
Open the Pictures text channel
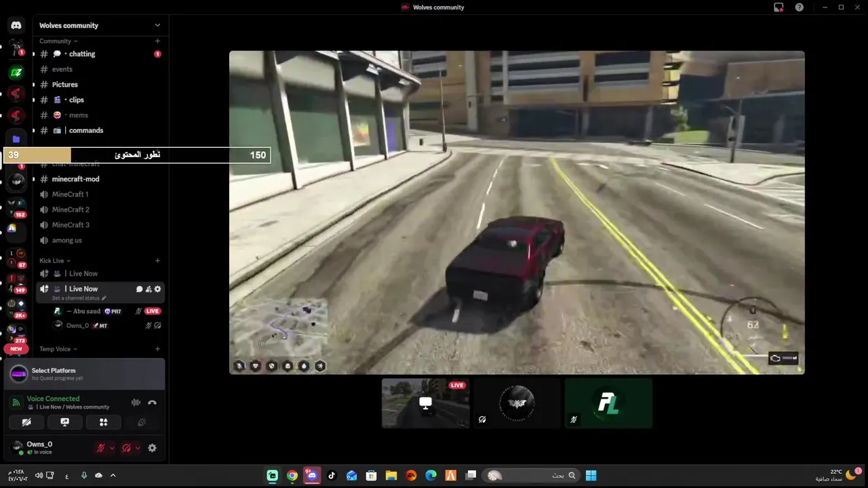tap(100, 85)
